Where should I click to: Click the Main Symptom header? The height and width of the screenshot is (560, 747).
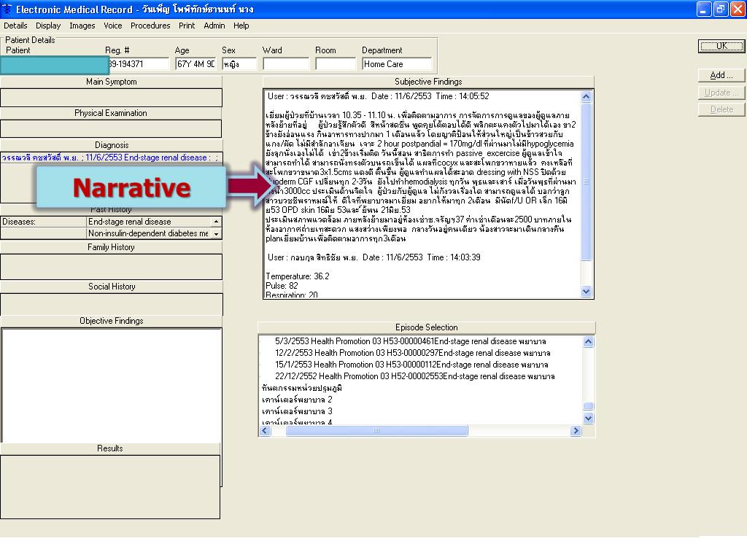(111, 82)
